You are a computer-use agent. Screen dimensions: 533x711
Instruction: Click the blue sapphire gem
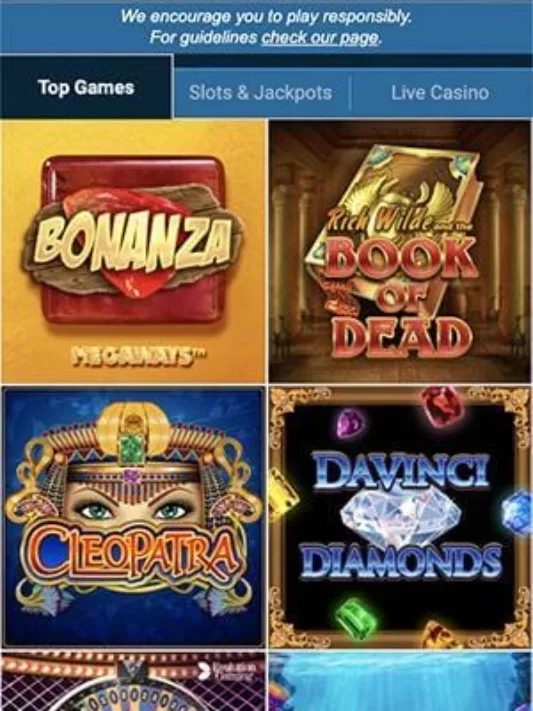coord(516,512)
